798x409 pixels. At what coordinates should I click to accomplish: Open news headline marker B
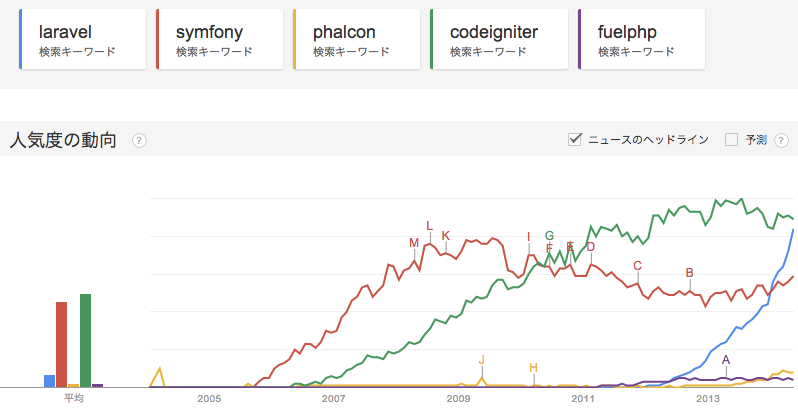[689, 273]
